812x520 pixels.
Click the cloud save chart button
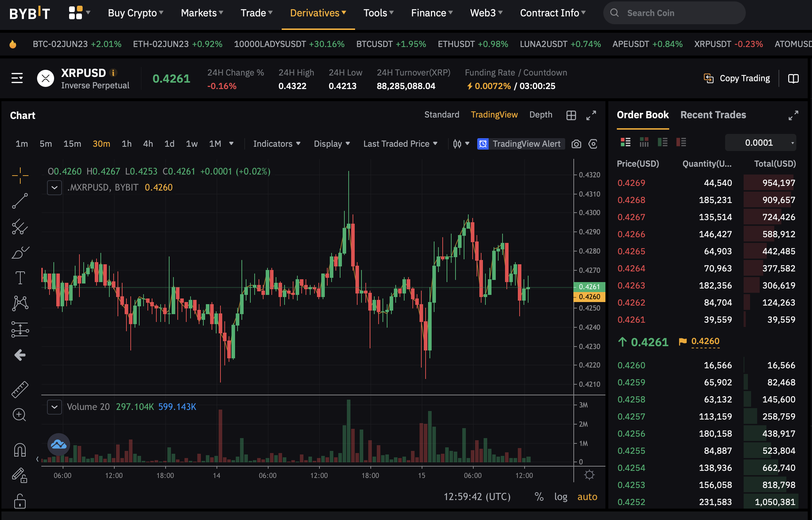[59, 444]
